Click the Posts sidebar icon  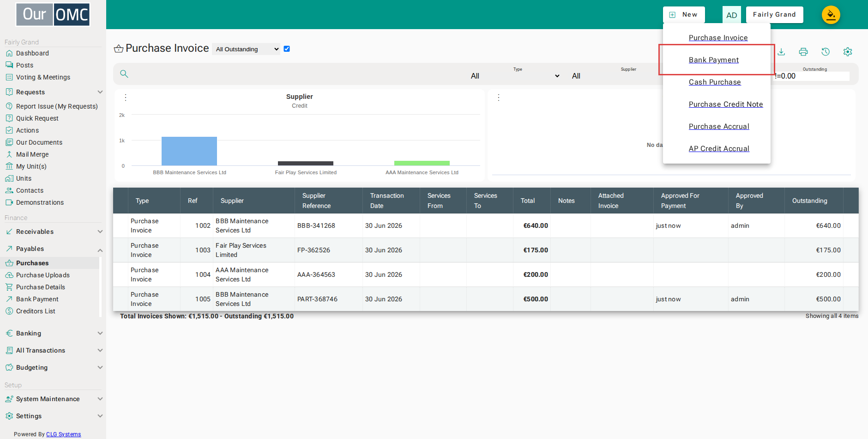(9, 65)
